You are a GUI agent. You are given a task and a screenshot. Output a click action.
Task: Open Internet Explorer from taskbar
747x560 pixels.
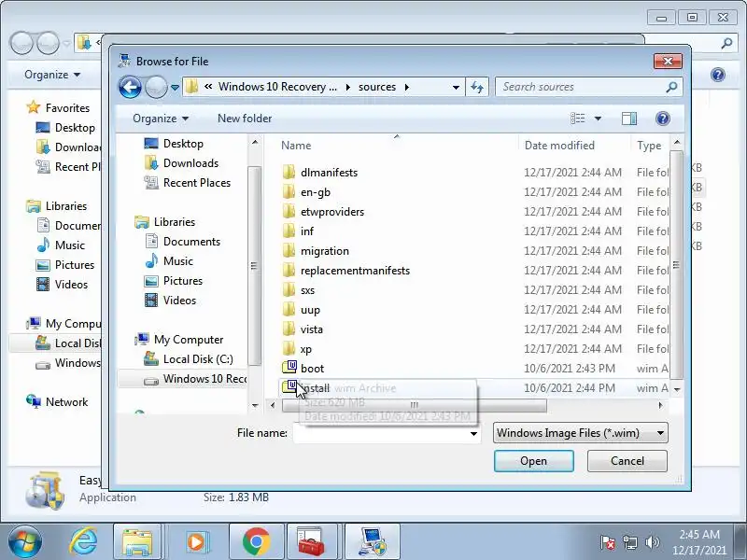click(x=84, y=542)
